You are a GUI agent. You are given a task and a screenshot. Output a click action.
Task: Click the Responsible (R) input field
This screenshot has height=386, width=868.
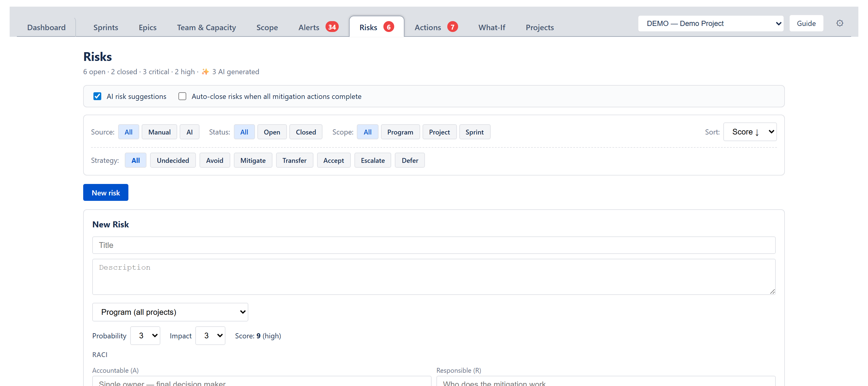pyautogui.click(x=606, y=381)
